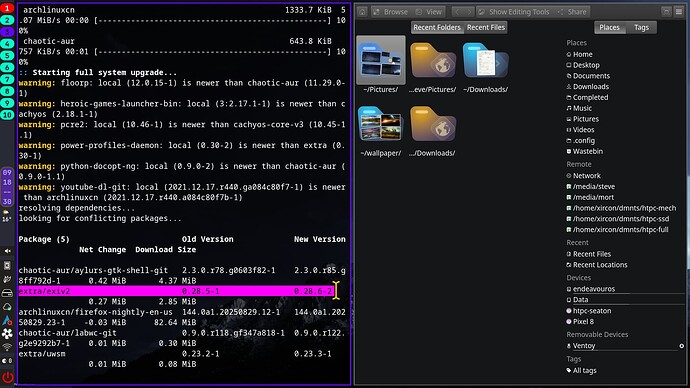Screen dimensions: 690x388
Task: Open Completed in Places list
Action: 587,97
